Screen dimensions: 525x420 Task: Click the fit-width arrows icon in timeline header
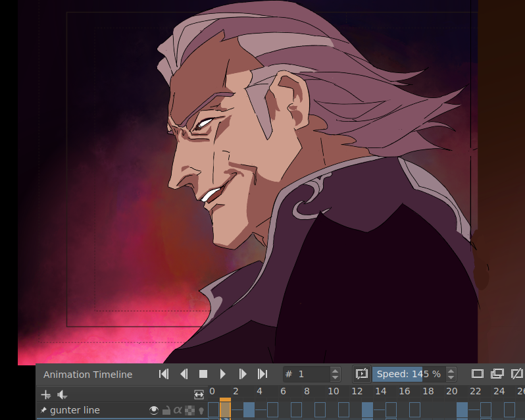coord(199,394)
